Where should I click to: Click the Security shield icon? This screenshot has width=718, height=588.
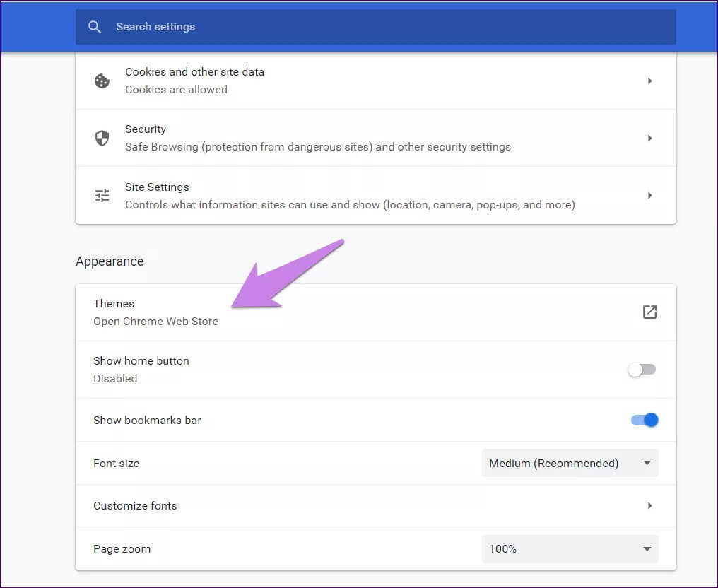102,138
